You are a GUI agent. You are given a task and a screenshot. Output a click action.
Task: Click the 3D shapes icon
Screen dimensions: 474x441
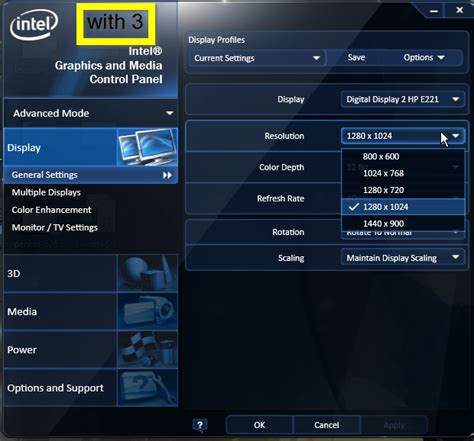coord(147,273)
